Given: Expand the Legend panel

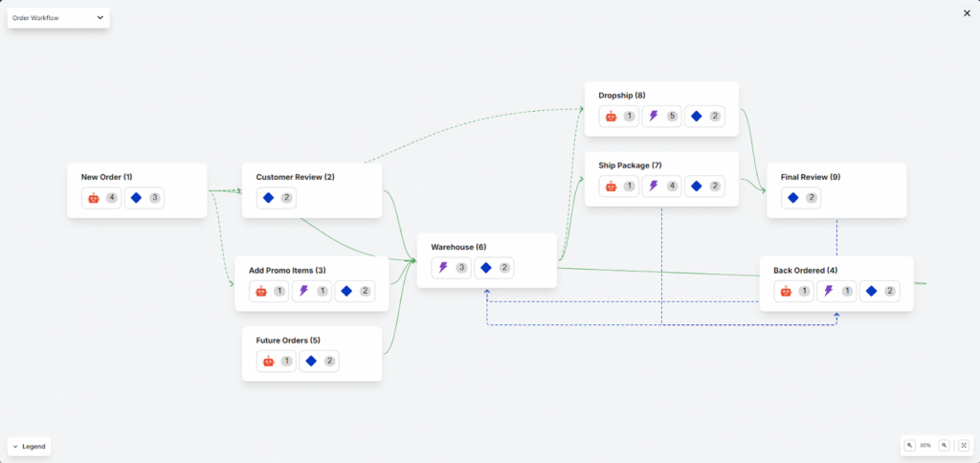Looking at the screenshot, I should pyautogui.click(x=29, y=446).
